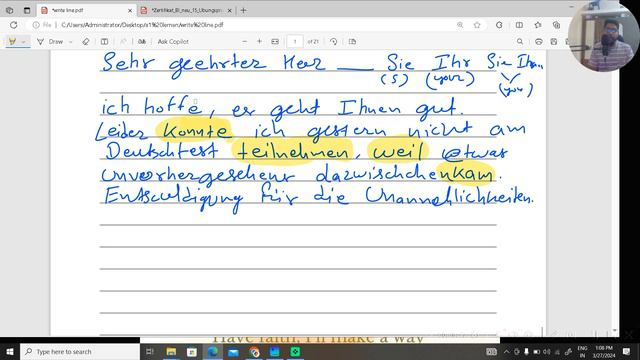The image size is (640, 360).
Task: Click the ENG IN language indicator
Action: click(x=582, y=351)
